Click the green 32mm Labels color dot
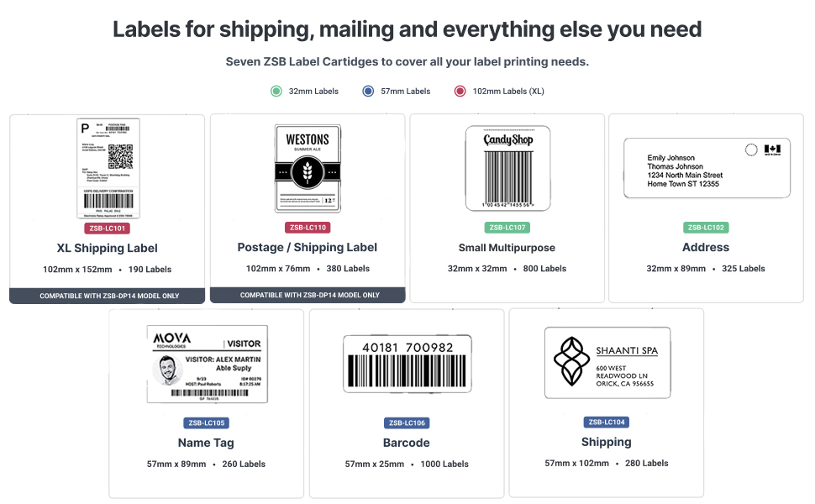815x504 pixels. click(276, 91)
